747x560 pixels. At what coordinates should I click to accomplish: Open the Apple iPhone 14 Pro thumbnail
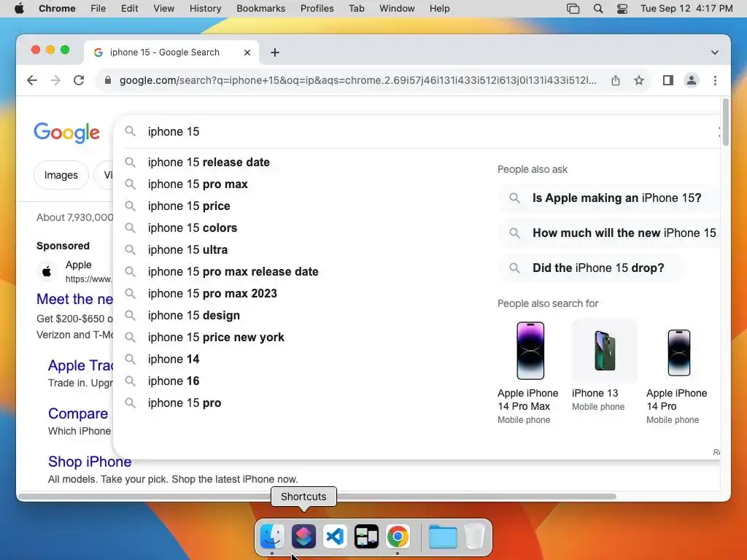(x=679, y=352)
